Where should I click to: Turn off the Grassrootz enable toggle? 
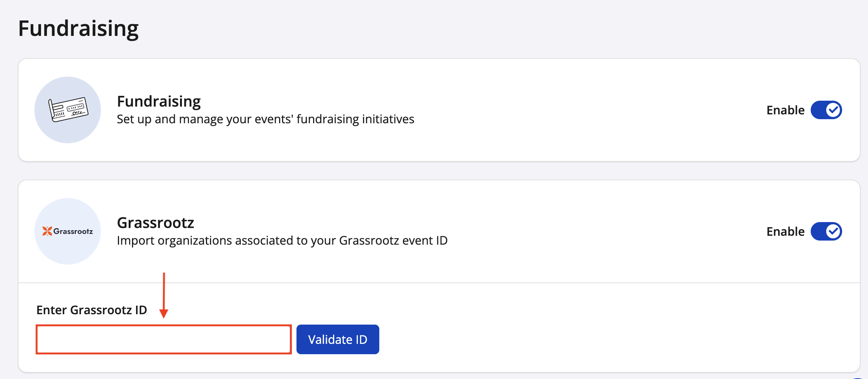click(826, 231)
